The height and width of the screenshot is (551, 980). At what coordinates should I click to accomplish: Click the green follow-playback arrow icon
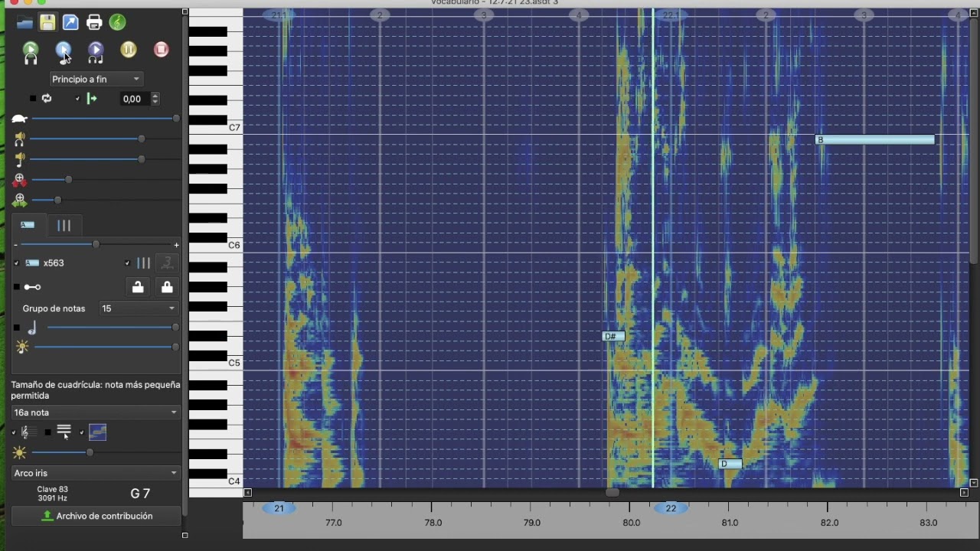point(92,99)
